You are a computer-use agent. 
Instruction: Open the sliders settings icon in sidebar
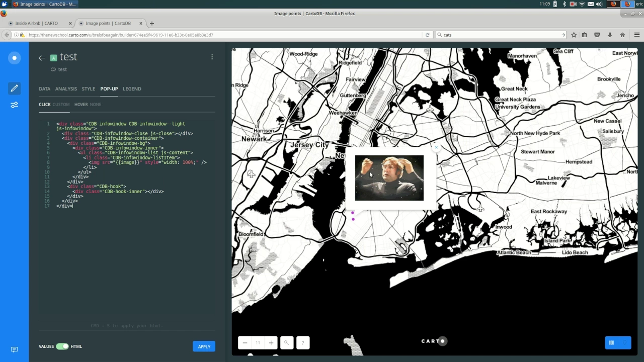tap(14, 105)
